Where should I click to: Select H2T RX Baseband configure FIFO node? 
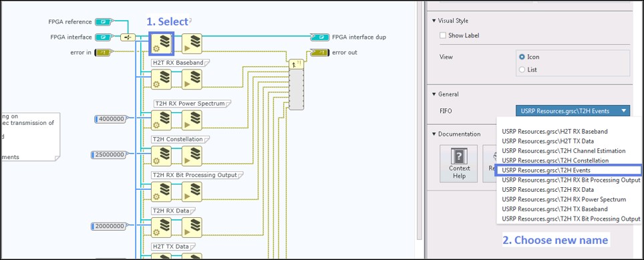coord(162,80)
